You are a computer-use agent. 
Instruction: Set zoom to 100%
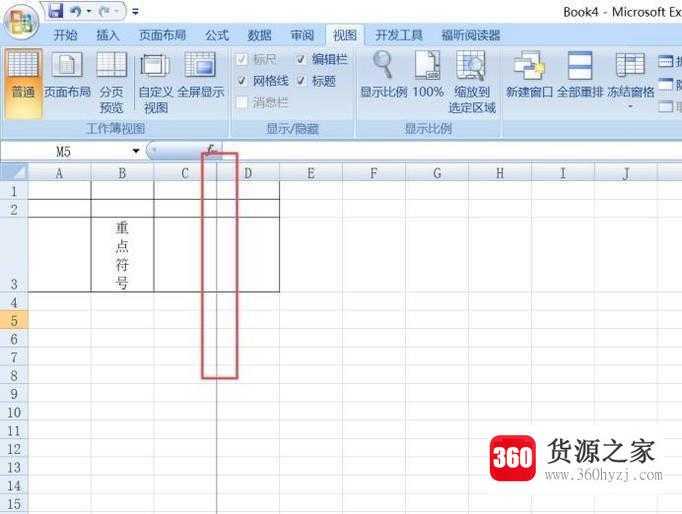[x=428, y=75]
